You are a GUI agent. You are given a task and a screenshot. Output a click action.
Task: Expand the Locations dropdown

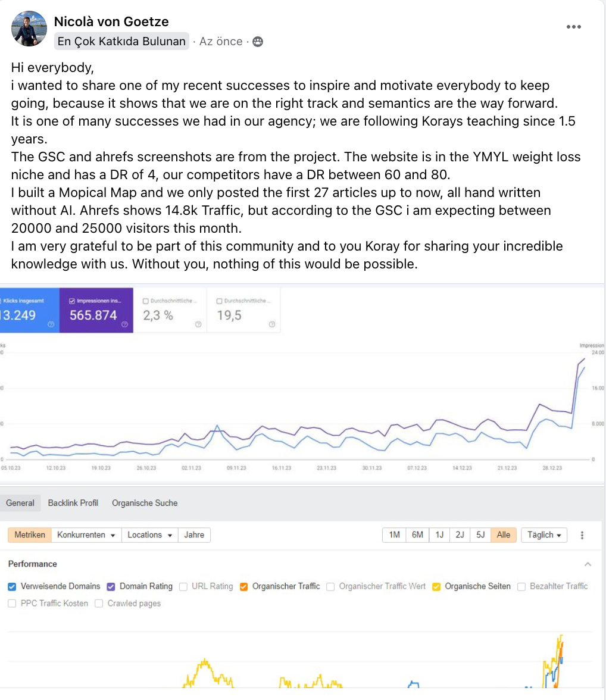click(149, 535)
